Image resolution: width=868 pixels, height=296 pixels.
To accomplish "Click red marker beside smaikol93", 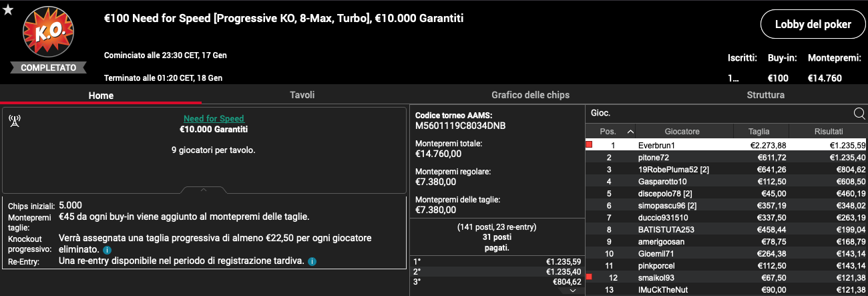I will coord(589,277).
